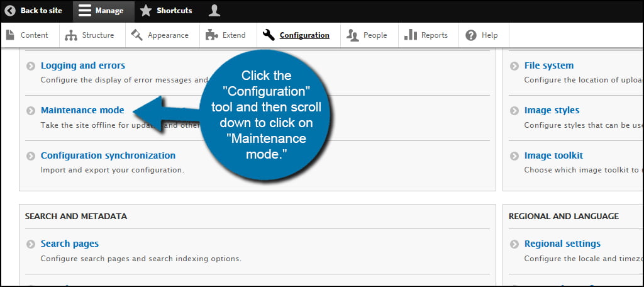Click 'Configure the locale and' description
Screen dimensions: 644x287
(x=582, y=259)
